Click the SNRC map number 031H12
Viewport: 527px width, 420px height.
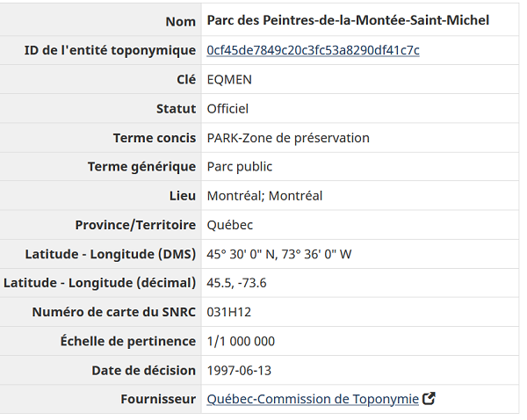(229, 312)
